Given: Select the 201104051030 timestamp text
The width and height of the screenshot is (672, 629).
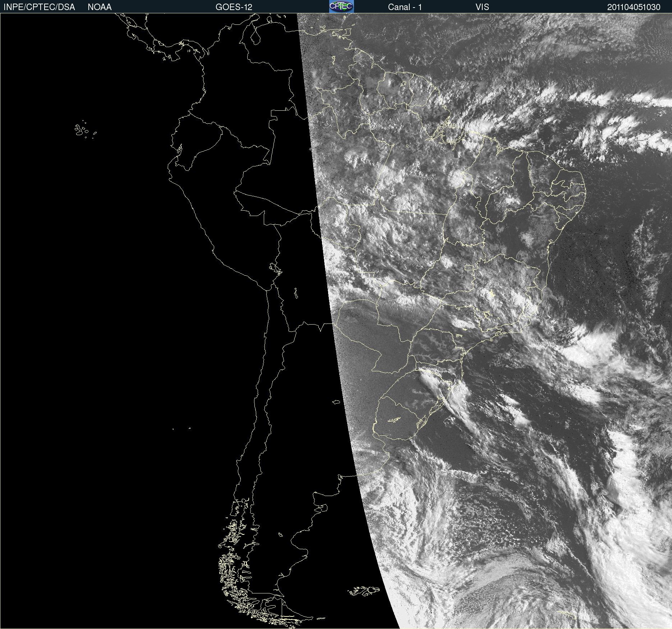Looking at the screenshot, I should (x=634, y=7).
